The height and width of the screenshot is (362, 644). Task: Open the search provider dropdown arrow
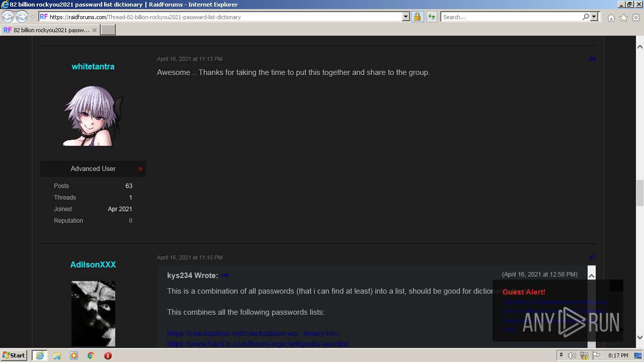pos(594,17)
